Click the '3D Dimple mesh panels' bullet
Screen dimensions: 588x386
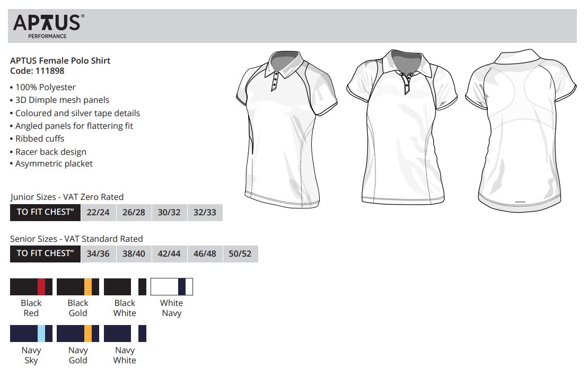point(59,100)
